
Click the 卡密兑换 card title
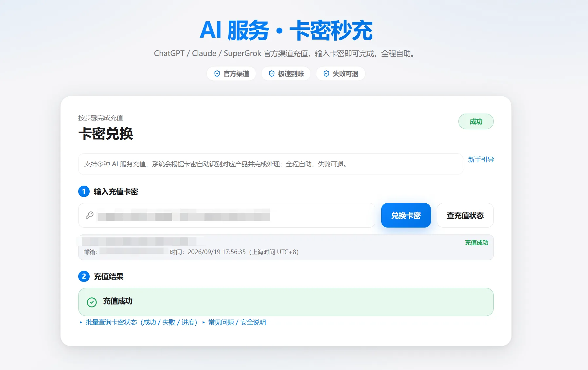[106, 134]
